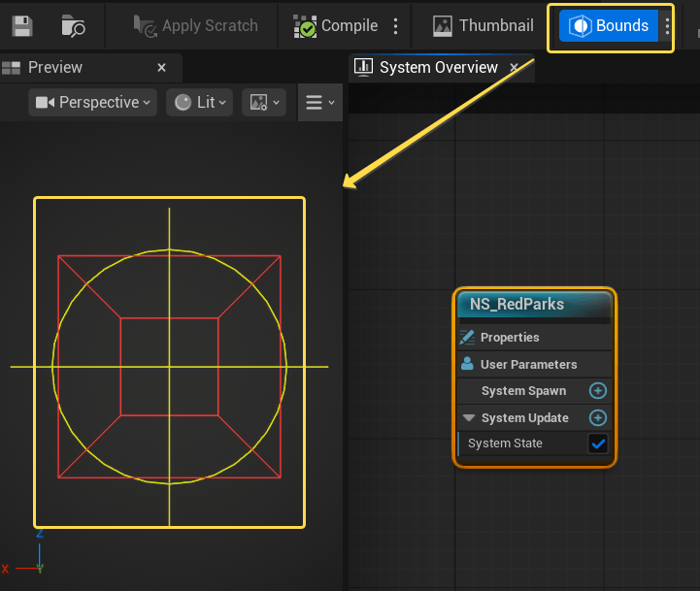Click System Spawn label

[x=523, y=391]
